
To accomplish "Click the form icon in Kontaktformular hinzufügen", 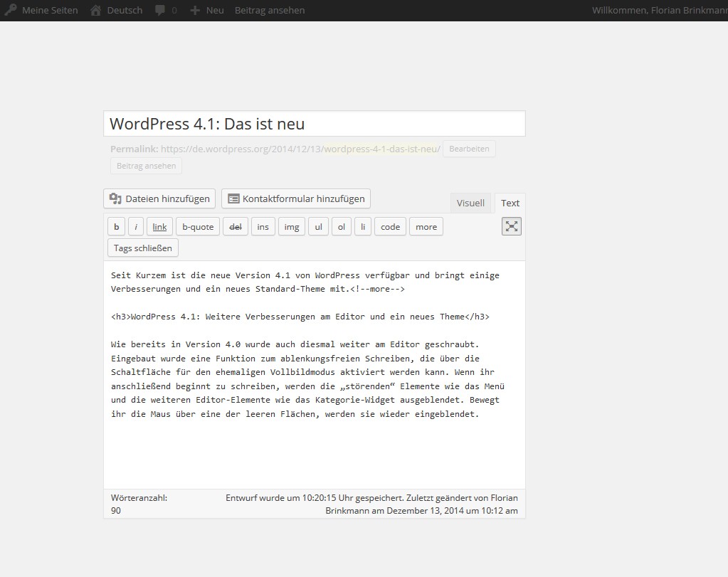I will [233, 198].
